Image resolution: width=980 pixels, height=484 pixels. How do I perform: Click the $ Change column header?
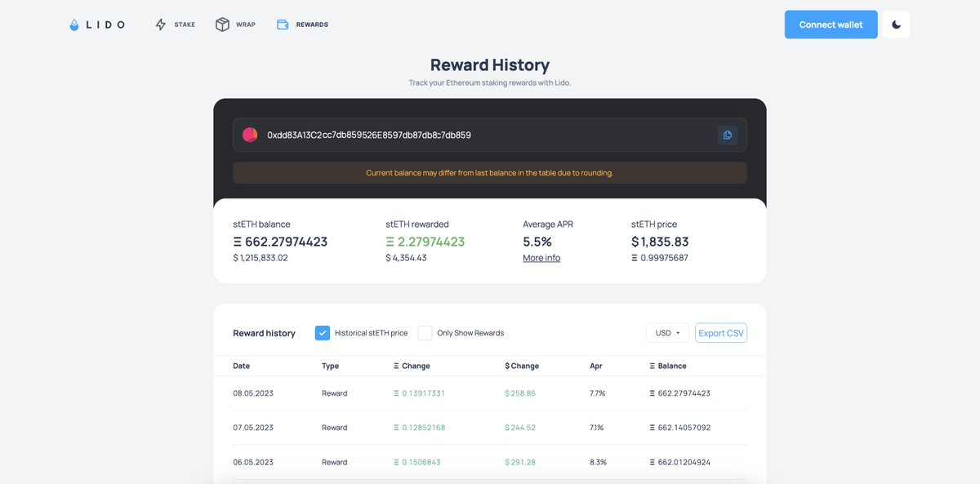point(522,366)
